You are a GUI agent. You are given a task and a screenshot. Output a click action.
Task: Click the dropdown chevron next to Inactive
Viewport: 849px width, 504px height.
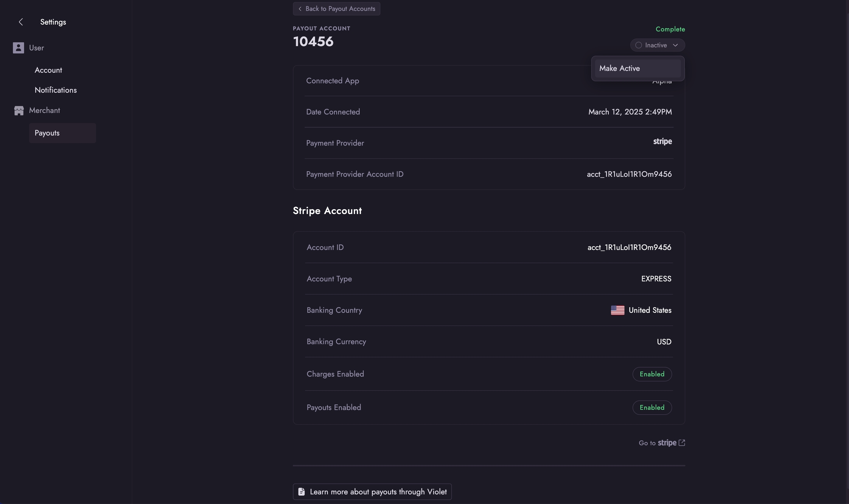coord(675,45)
